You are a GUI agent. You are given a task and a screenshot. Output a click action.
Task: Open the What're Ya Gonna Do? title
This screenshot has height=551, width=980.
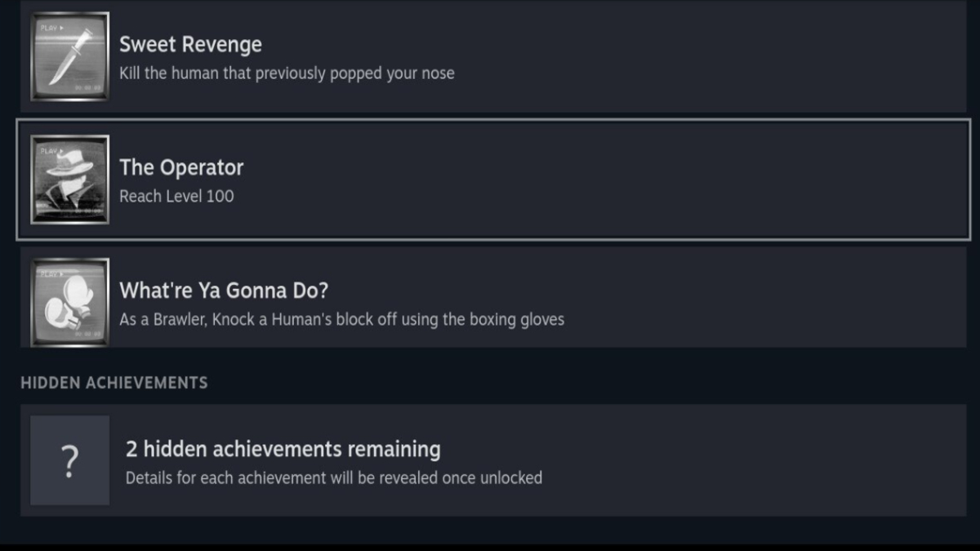224,291
